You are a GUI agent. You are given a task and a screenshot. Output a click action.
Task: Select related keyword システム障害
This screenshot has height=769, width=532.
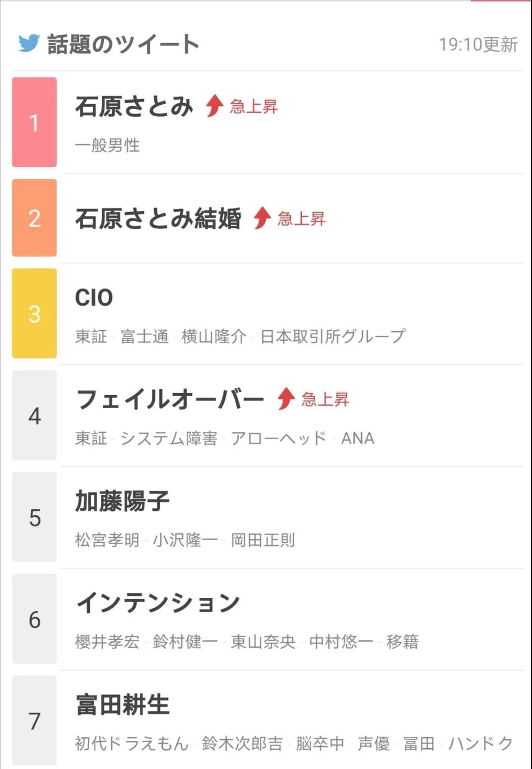[x=169, y=438]
